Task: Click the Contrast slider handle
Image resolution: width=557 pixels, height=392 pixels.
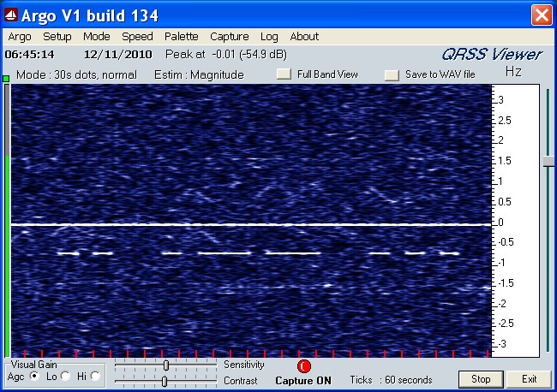Action: pos(165,382)
